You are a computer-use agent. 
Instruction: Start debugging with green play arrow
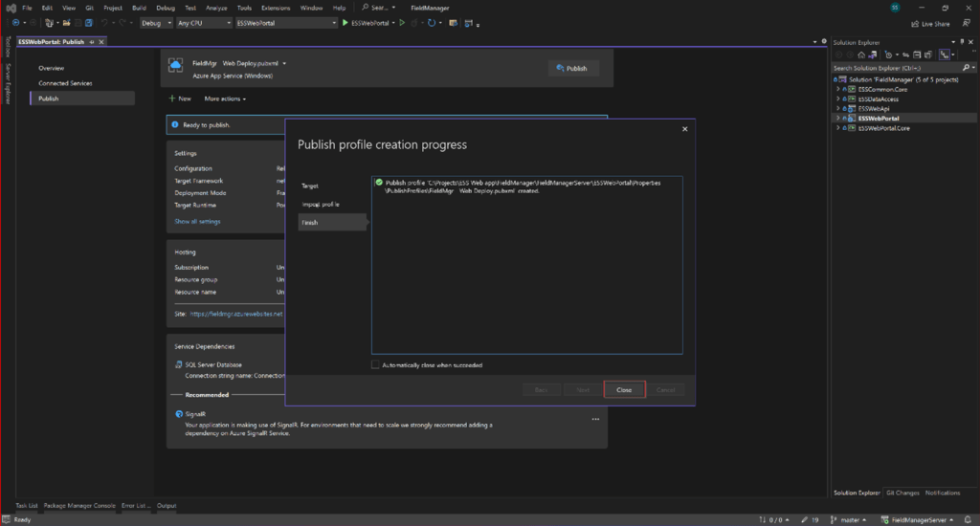pyautogui.click(x=345, y=23)
